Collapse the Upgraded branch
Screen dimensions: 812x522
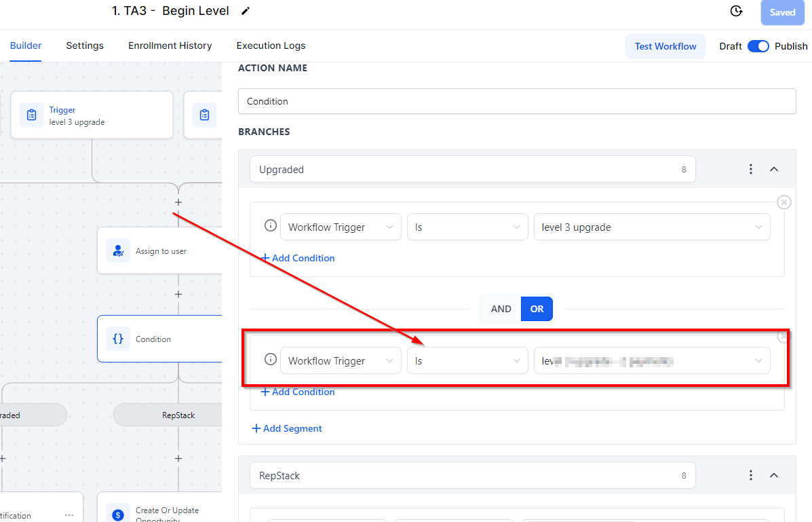click(x=774, y=169)
